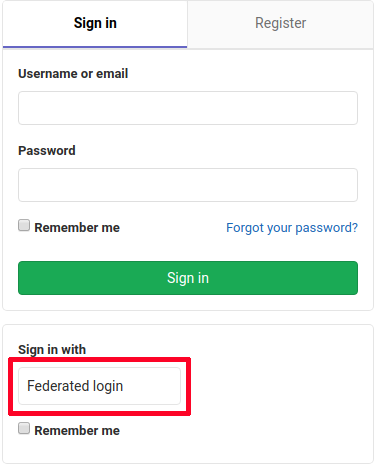Focus the Password input field
374x474 pixels.
click(188, 185)
